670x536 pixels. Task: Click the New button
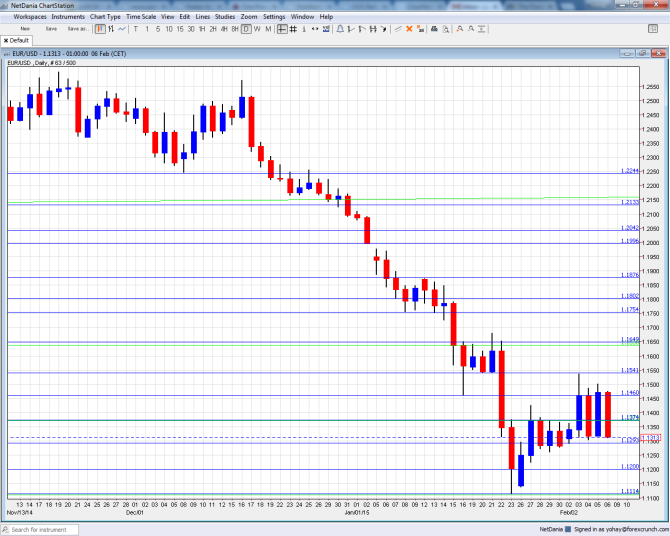tap(24, 29)
